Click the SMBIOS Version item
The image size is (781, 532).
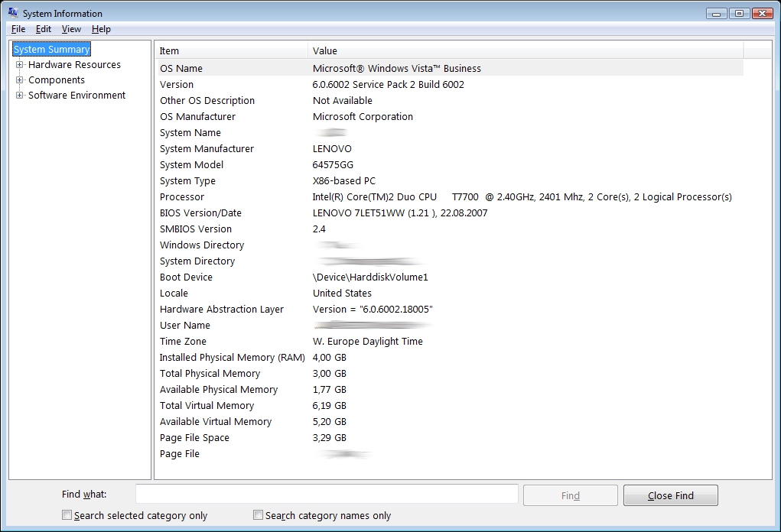[196, 229]
